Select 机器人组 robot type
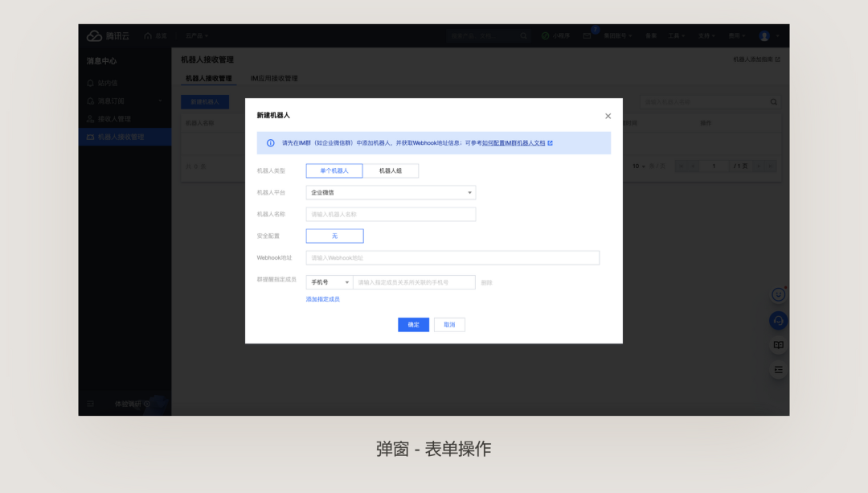The width and height of the screenshot is (868, 493). point(391,170)
